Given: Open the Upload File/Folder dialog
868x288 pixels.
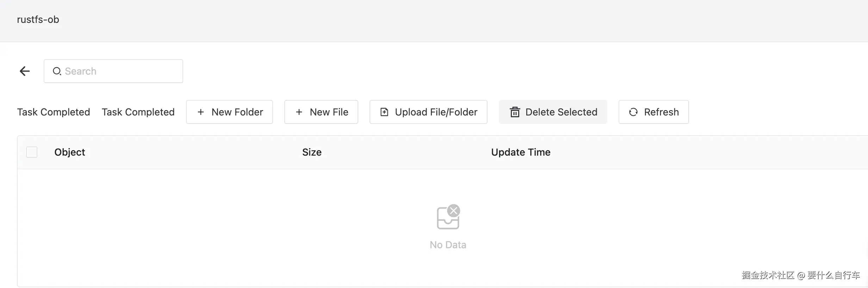Looking at the screenshot, I should tap(428, 112).
